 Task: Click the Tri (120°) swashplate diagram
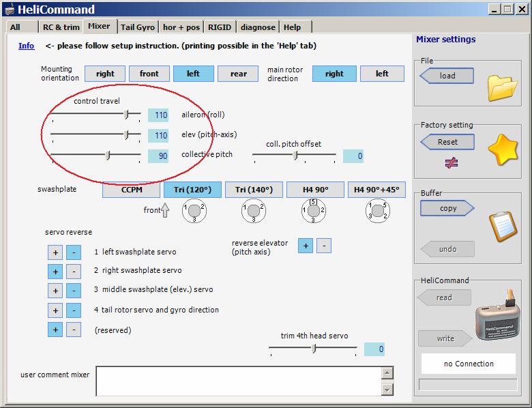194,211
